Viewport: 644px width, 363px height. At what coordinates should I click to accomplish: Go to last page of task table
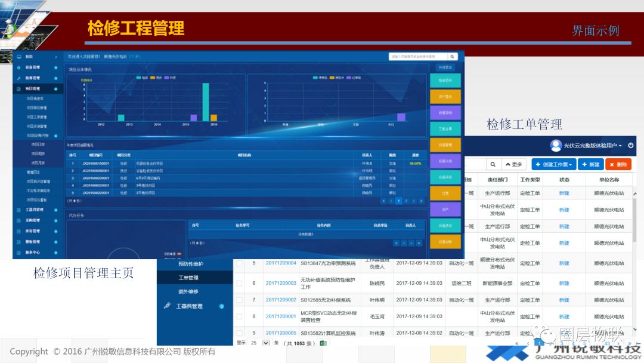(x=419, y=244)
